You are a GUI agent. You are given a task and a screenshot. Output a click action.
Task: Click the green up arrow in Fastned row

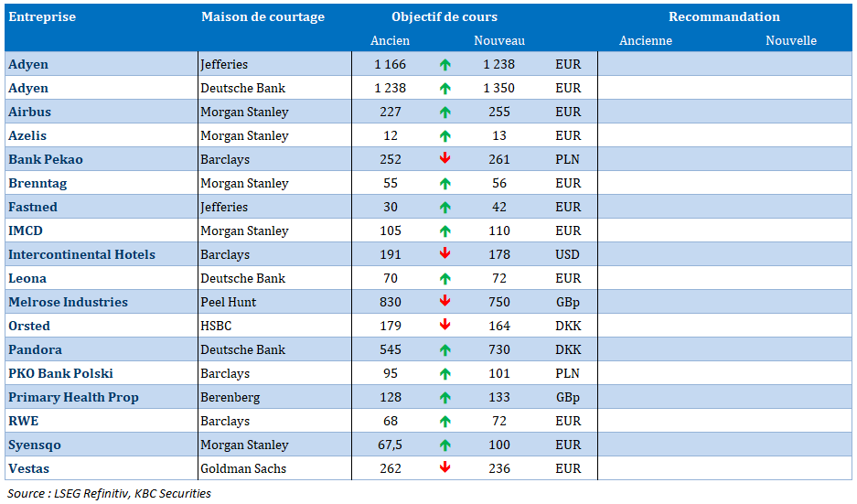click(445, 207)
